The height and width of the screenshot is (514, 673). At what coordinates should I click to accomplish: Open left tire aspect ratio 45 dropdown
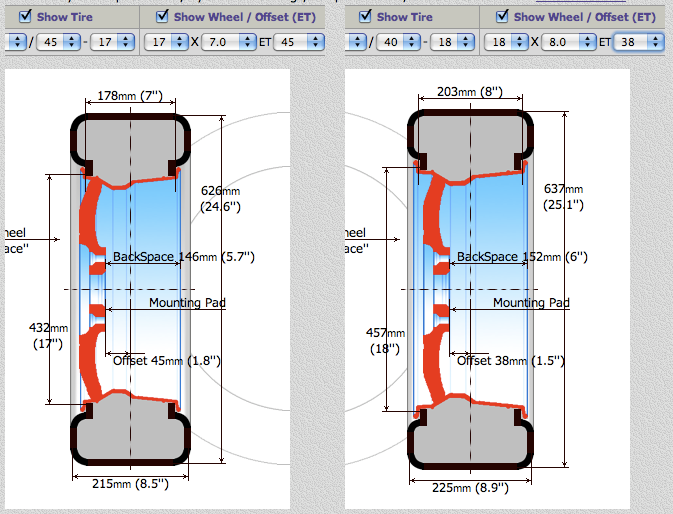[x=58, y=42]
